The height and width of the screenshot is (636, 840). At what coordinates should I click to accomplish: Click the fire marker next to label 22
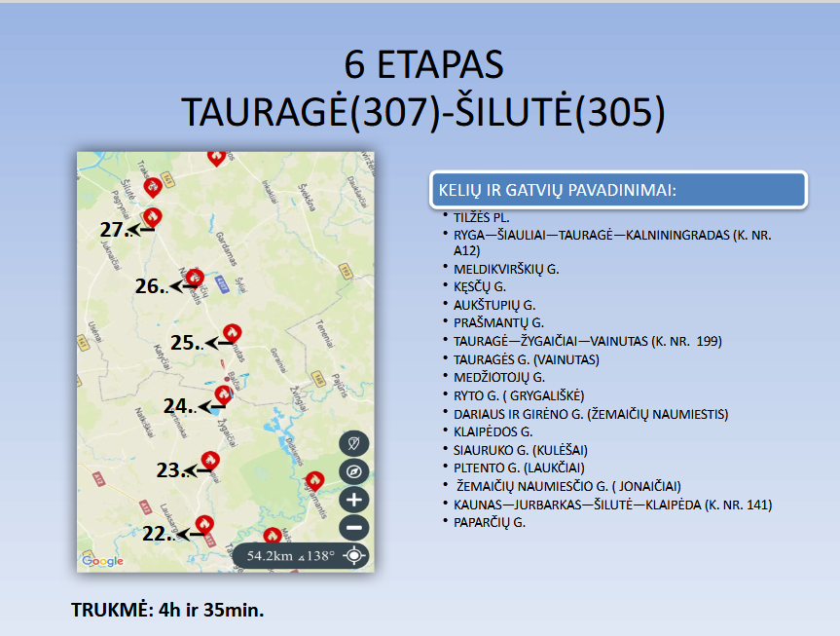tap(203, 523)
